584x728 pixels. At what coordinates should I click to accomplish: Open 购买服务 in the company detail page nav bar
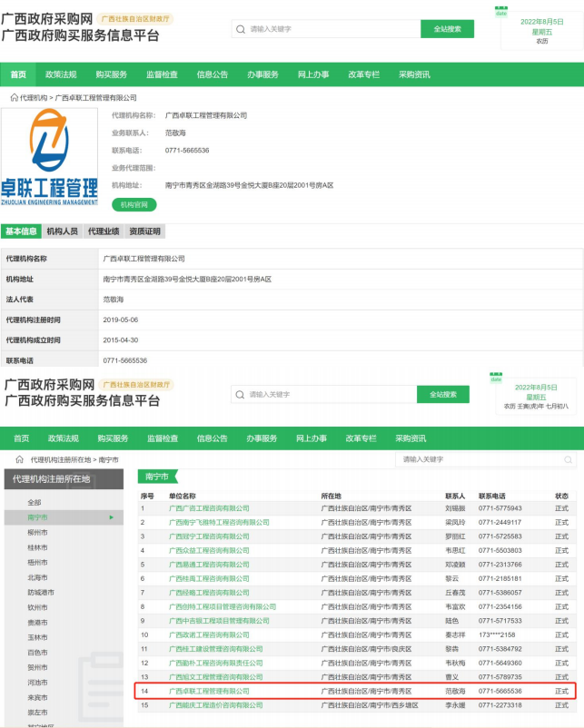tap(112, 74)
